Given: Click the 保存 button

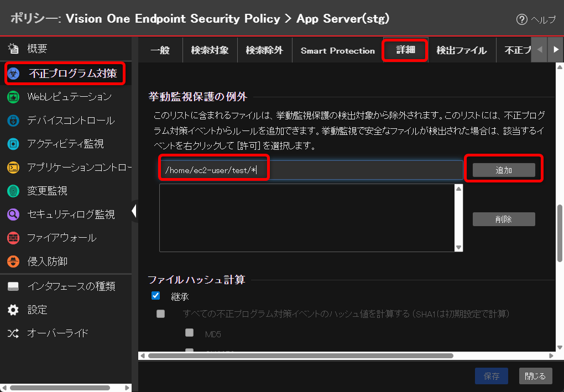Looking at the screenshot, I should [492, 376].
